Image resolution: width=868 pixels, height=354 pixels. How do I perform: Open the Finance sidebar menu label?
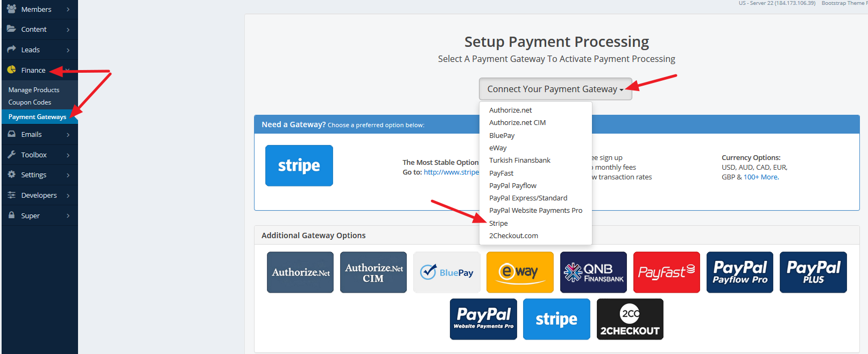pos(33,70)
